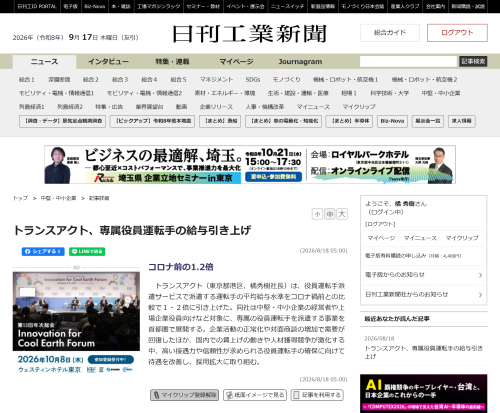The image size is (500, 413).
Task: Open 中堅・中小企業 category in navigation
Action: pyautogui.click(x=441, y=93)
